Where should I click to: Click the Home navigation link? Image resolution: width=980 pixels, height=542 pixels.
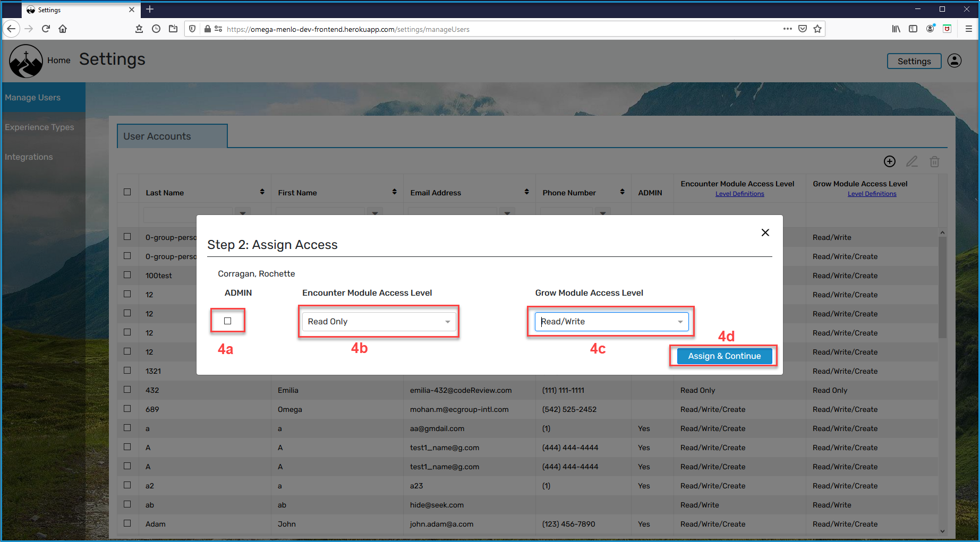(x=58, y=61)
